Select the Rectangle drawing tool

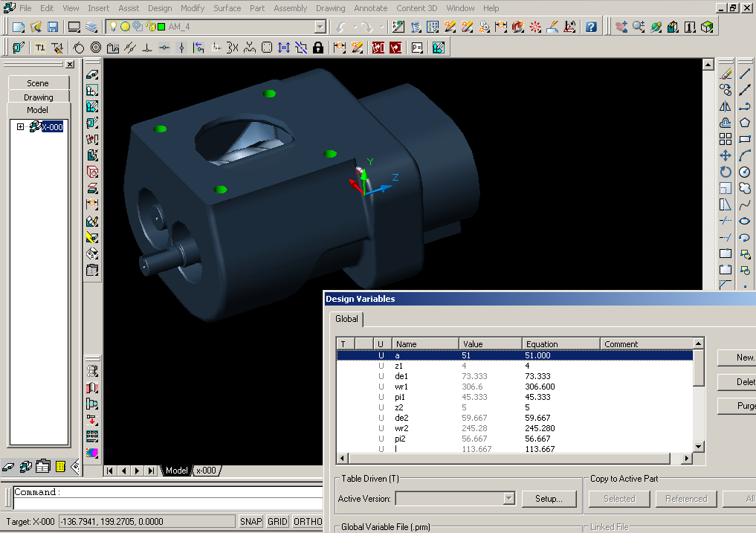coord(745,139)
